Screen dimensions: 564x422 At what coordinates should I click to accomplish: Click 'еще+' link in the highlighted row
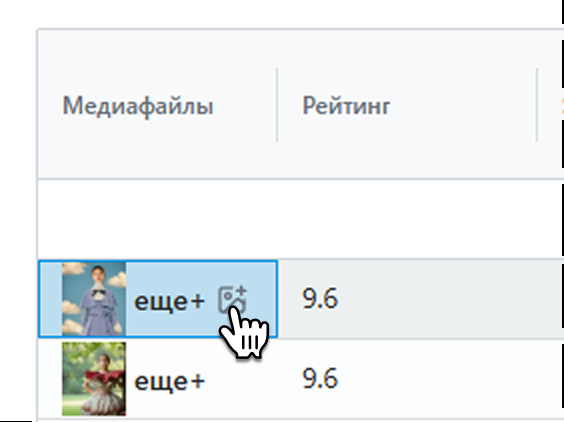pyautogui.click(x=169, y=301)
